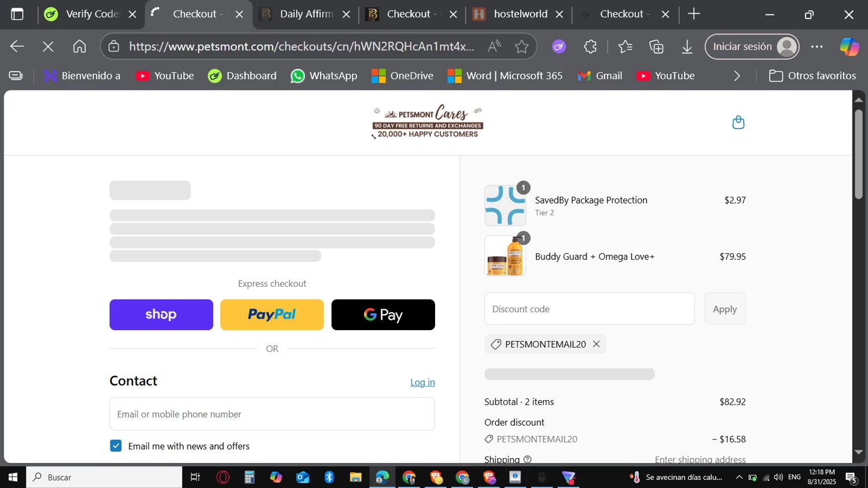The image size is (868, 488).
Task: Open Opera from the taskbar
Action: point(223,477)
